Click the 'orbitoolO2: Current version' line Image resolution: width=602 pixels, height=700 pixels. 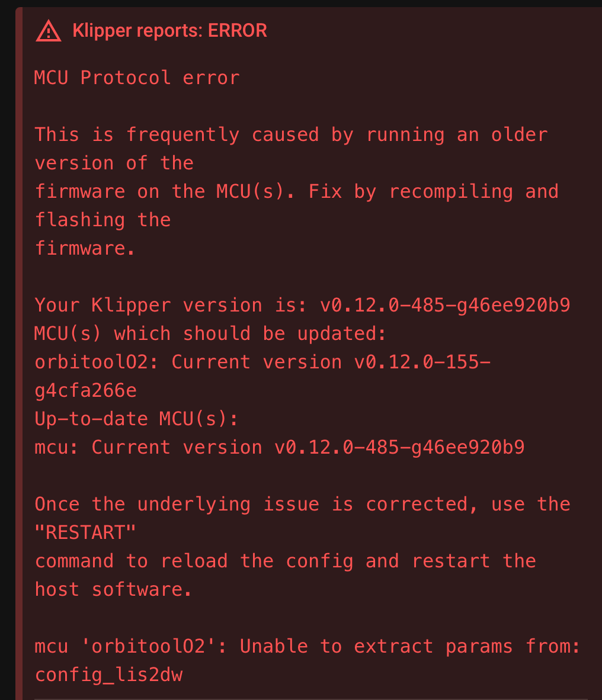[262, 362]
